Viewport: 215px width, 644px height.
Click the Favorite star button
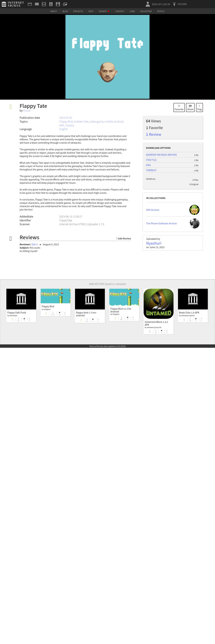[x=179, y=108]
